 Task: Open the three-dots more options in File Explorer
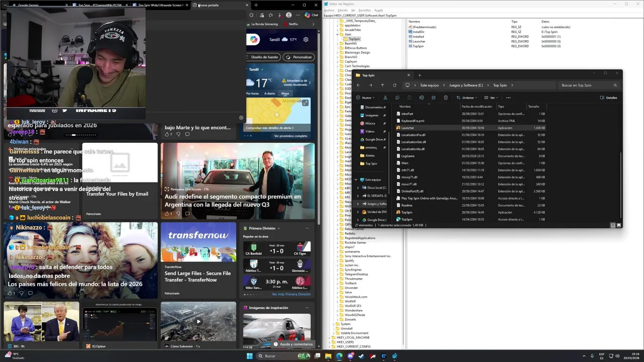pyautogui.click(x=508, y=98)
